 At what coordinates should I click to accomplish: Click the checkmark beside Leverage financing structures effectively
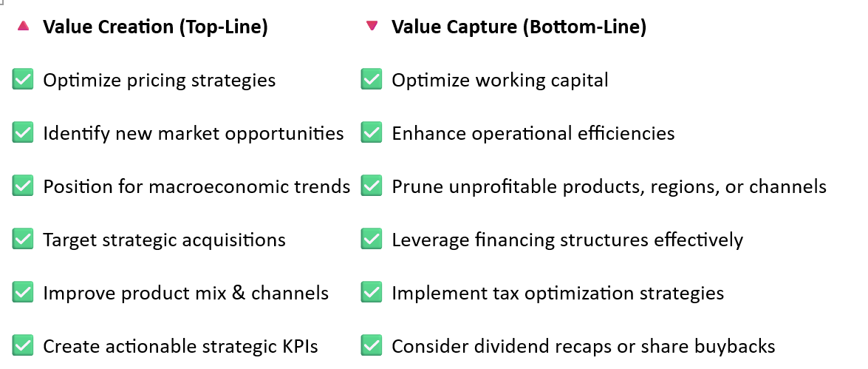click(372, 239)
